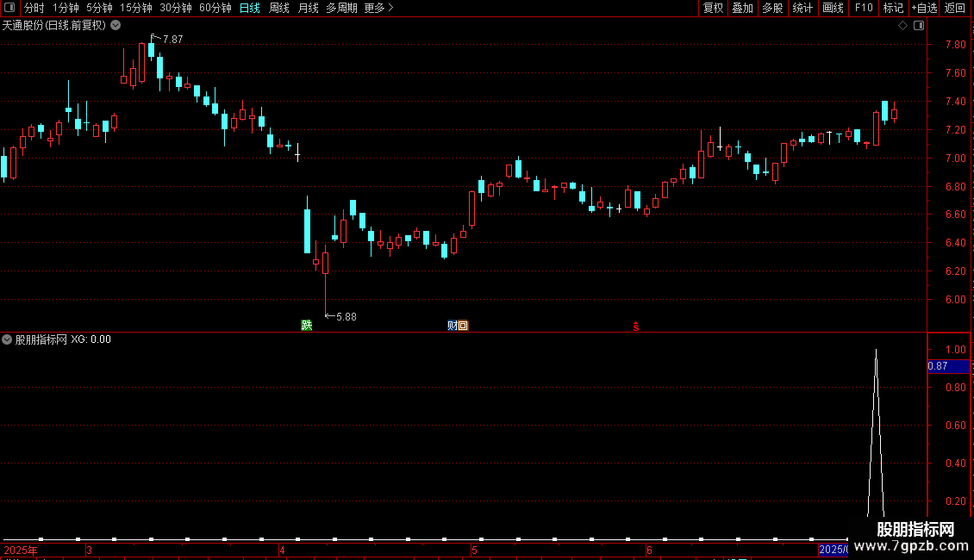Click month 3 marker on time axis
This screenshot has height=560, width=974.
point(90,550)
